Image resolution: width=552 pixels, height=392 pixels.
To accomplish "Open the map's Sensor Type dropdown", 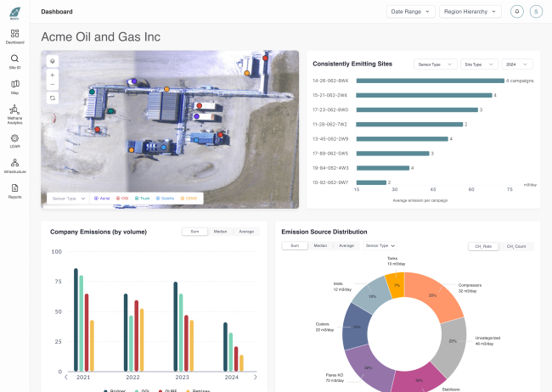I will tap(68, 199).
